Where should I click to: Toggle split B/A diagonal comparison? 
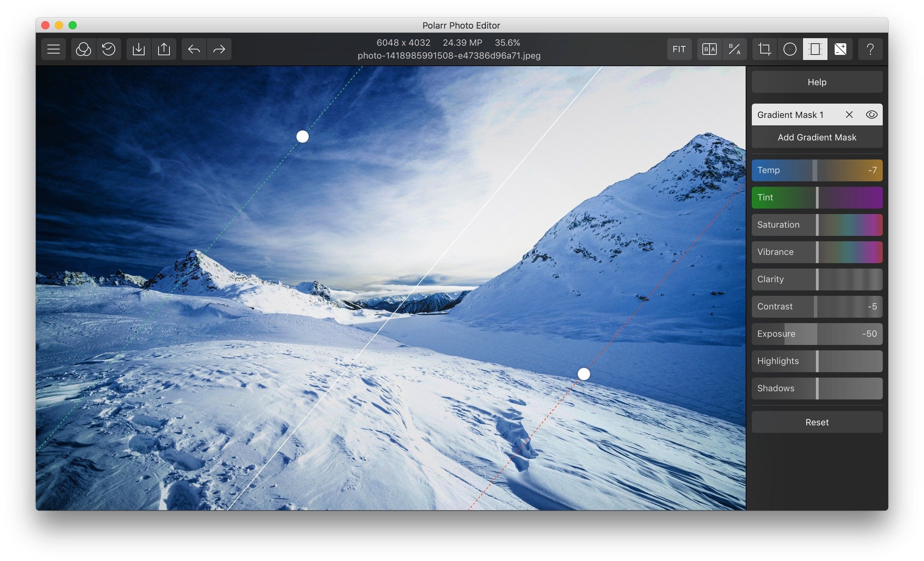tap(734, 49)
